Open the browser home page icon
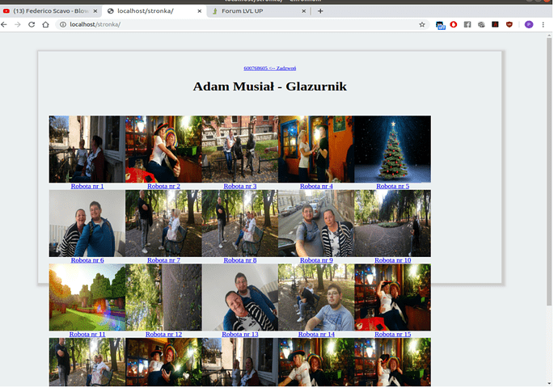The image size is (558, 392). [x=47, y=25]
